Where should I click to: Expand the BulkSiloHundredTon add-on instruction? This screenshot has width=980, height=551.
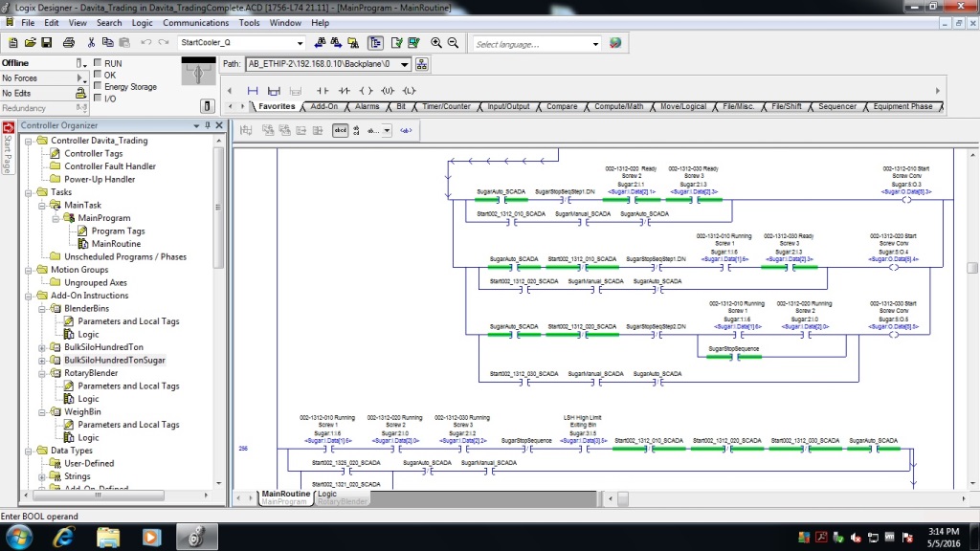(x=42, y=347)
